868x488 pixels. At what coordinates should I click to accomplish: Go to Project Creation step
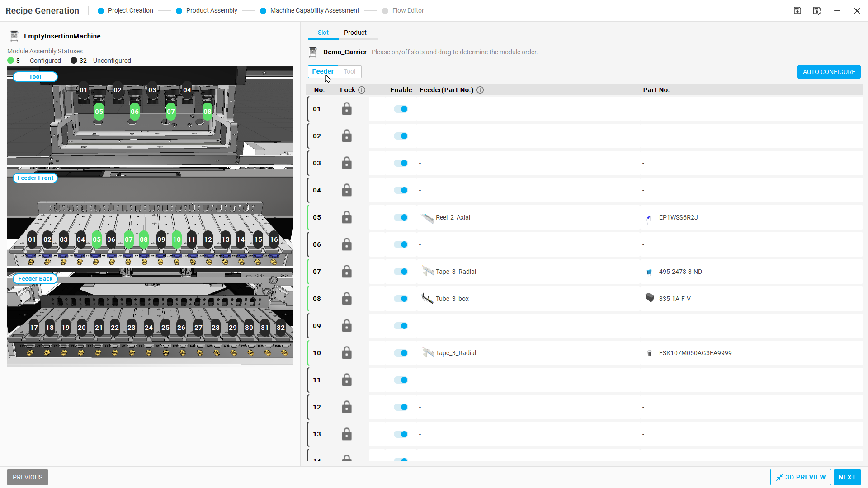click(x=125, y=10)
